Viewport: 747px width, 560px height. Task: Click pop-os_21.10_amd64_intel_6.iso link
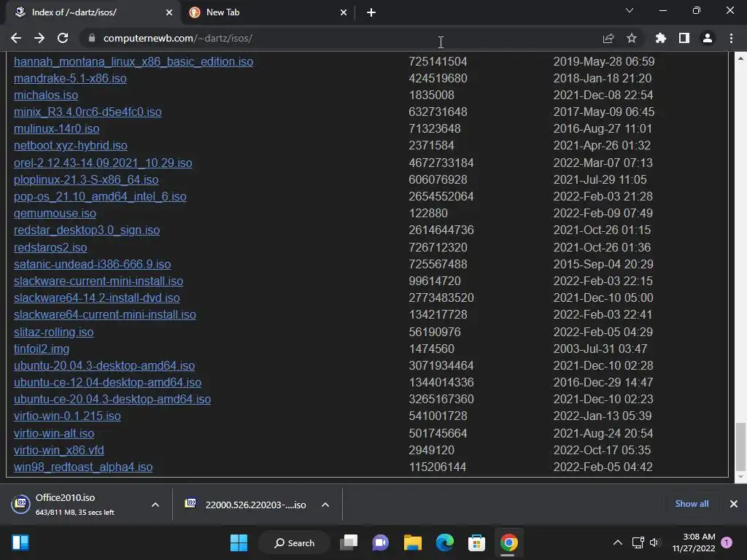click(100, 196)
